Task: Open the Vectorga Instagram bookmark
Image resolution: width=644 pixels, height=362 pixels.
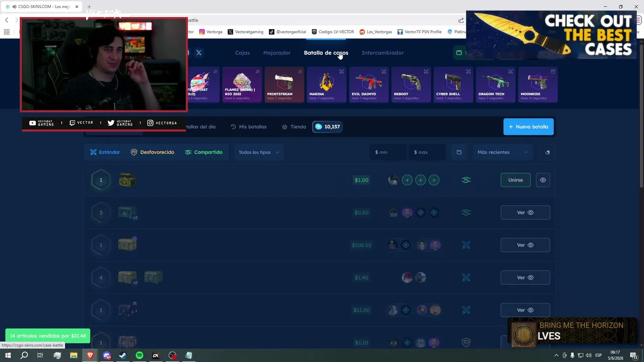Action: click(x=211, y=32)
